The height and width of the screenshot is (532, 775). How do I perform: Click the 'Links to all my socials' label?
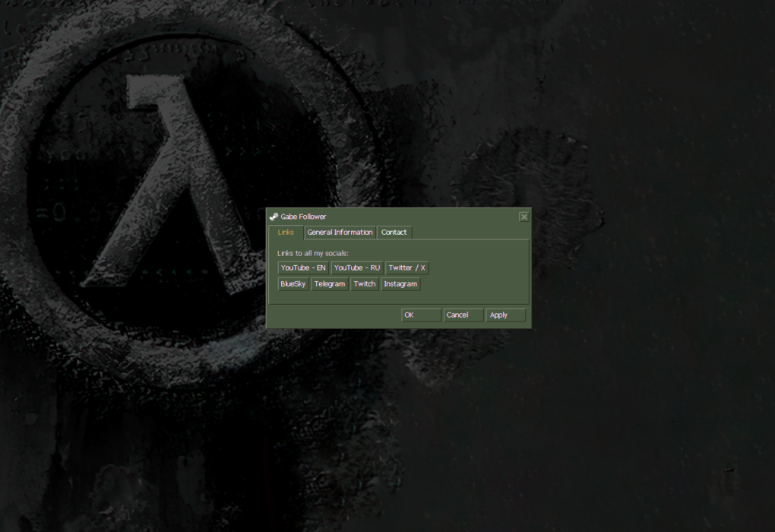(312, 252)
